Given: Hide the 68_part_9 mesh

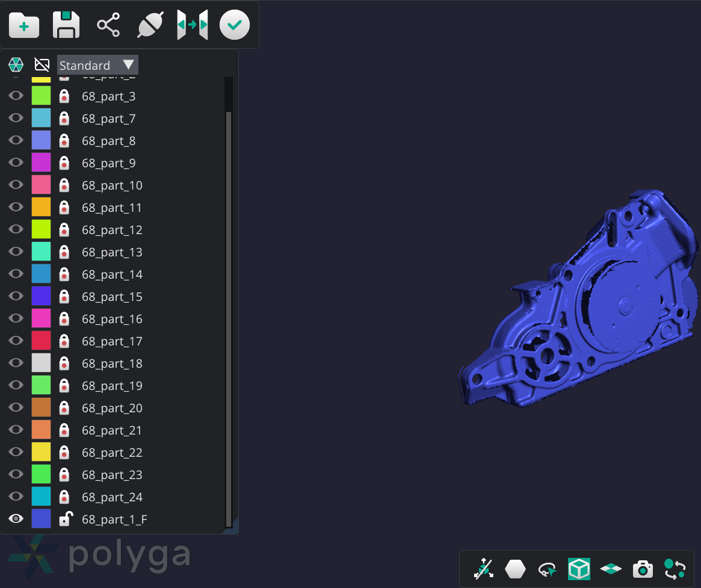Looking at the screenshot, I should [16, 162].
